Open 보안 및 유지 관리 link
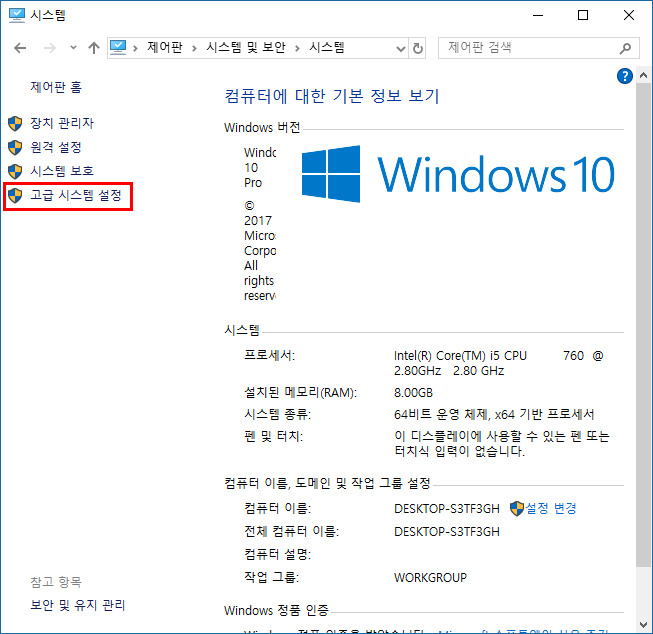Image resolution: width=653 pixels, height=634 pixels. (77, 605)
